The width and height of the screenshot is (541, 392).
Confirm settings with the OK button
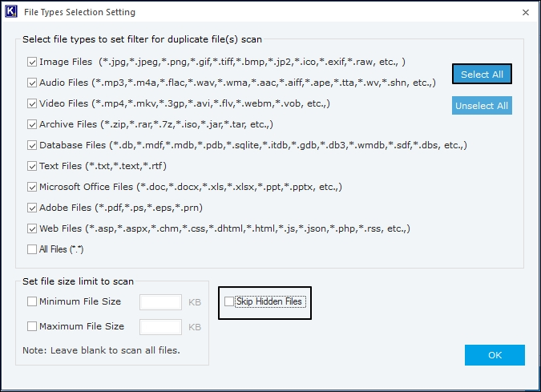(x=495, y=355)
